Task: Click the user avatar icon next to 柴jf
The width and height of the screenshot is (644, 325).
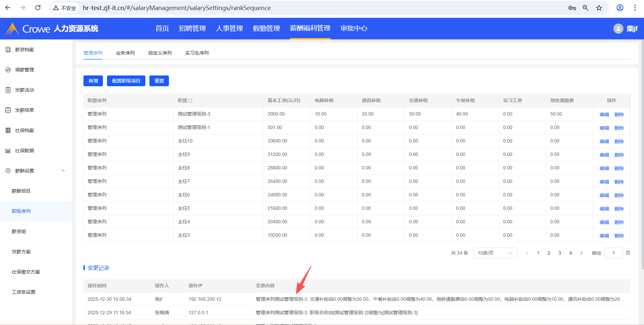Action: point(618,29)
